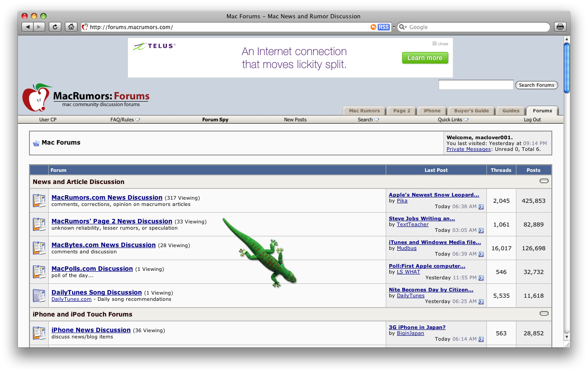Open the Buyer's Guide tab
588x372 pixels.
coord(472,111)
